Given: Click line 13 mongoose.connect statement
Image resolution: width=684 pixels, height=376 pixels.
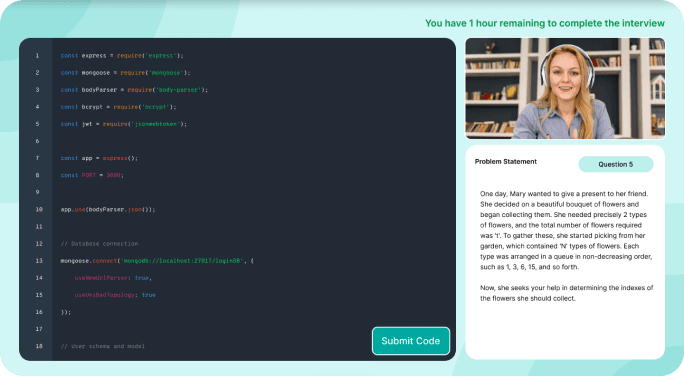Looking at the screenshot, I should coord(157,261).
